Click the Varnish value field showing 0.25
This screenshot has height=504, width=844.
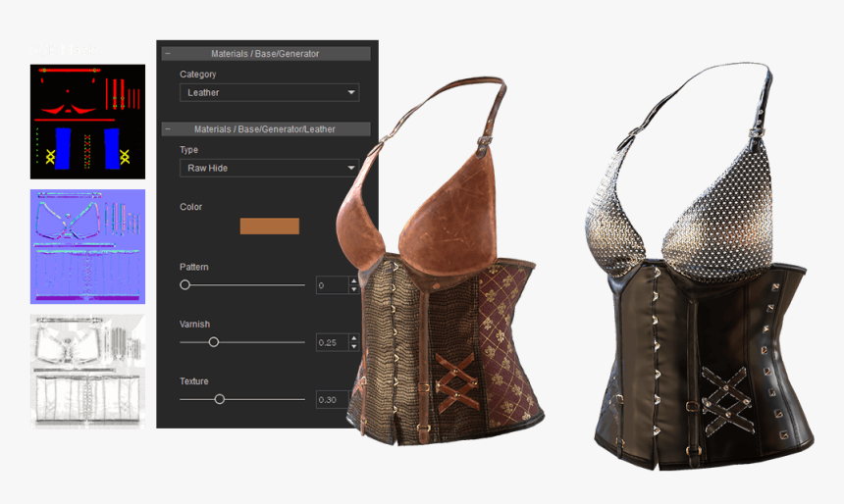pos(333,342)
